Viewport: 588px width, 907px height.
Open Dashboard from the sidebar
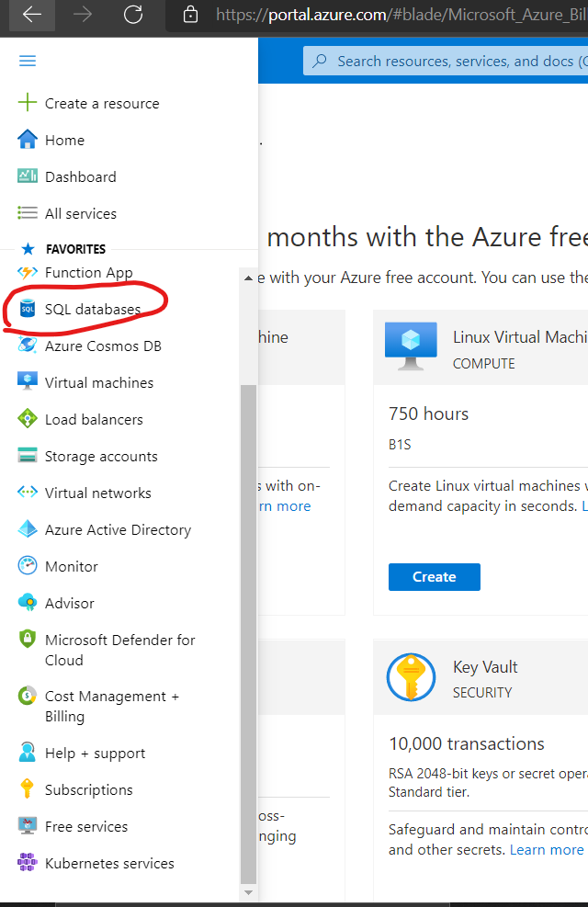80,177
